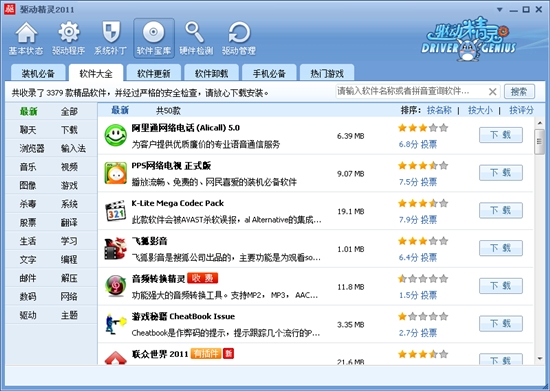Select the 浏览器 category in sidebar
The width and height of the screenshot is (550, 391).
point(32,149)
